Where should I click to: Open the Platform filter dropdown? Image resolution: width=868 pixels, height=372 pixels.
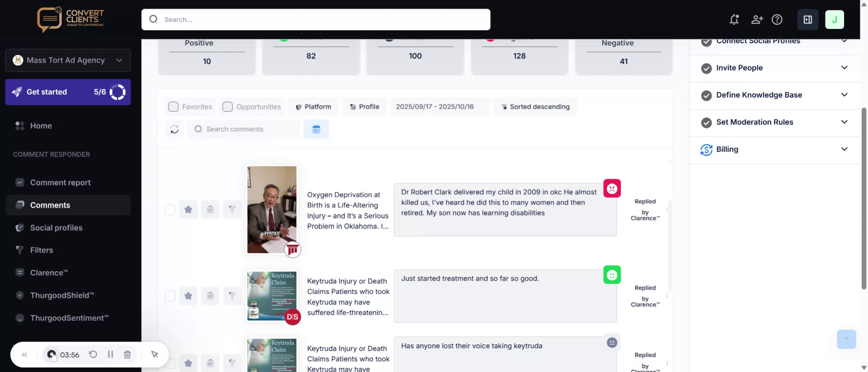313,107
